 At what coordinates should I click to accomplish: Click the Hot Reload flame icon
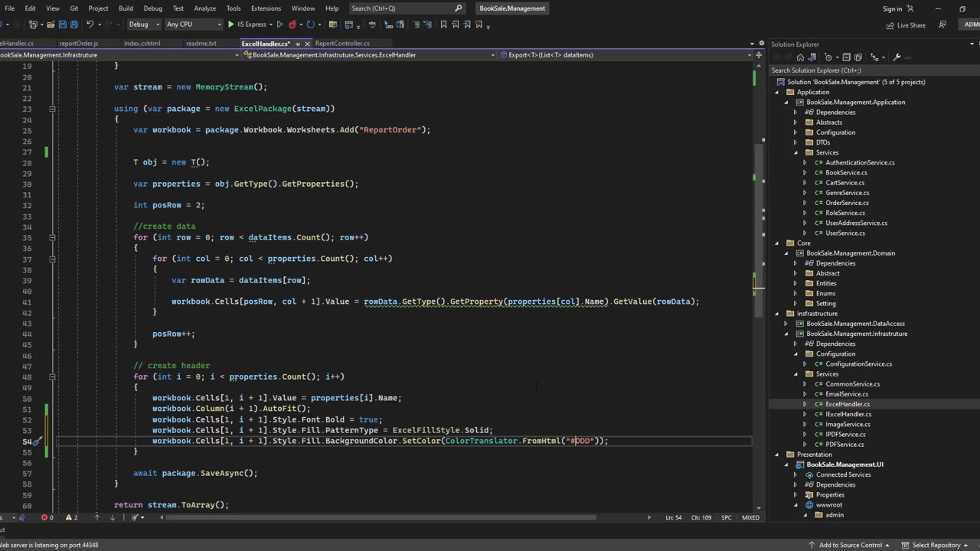pyautogui.click(x=292, y=24)
